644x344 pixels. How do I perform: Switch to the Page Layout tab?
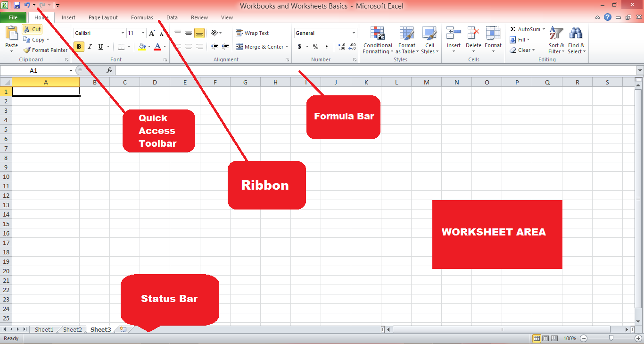click(x=103, y=17)
